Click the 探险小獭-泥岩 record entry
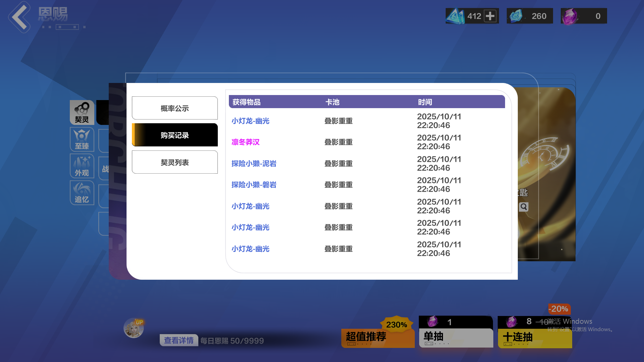Image resolution: width=644 pixels, height=362 pixels. click(254, 164)
